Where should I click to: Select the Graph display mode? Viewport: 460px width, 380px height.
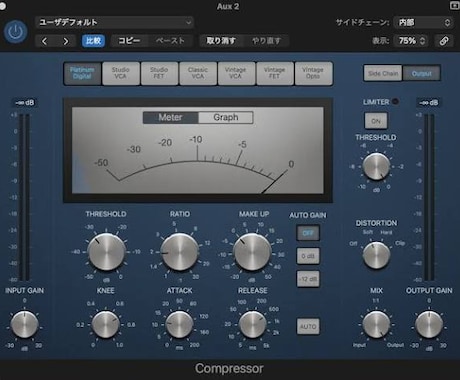click(x=226, y=117)
